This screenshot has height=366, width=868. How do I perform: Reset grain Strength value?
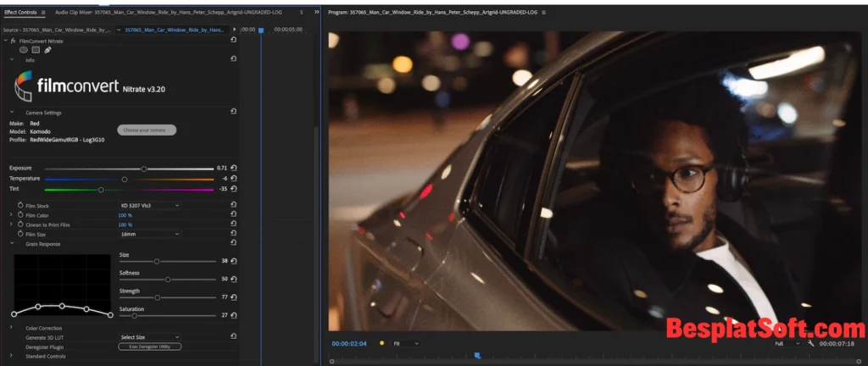(x=233, y=297)
